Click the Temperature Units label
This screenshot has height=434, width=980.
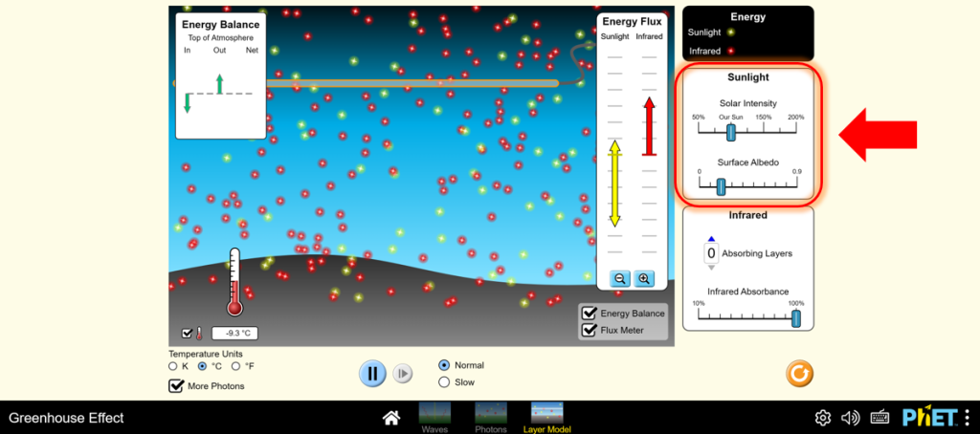click(206, 354)
